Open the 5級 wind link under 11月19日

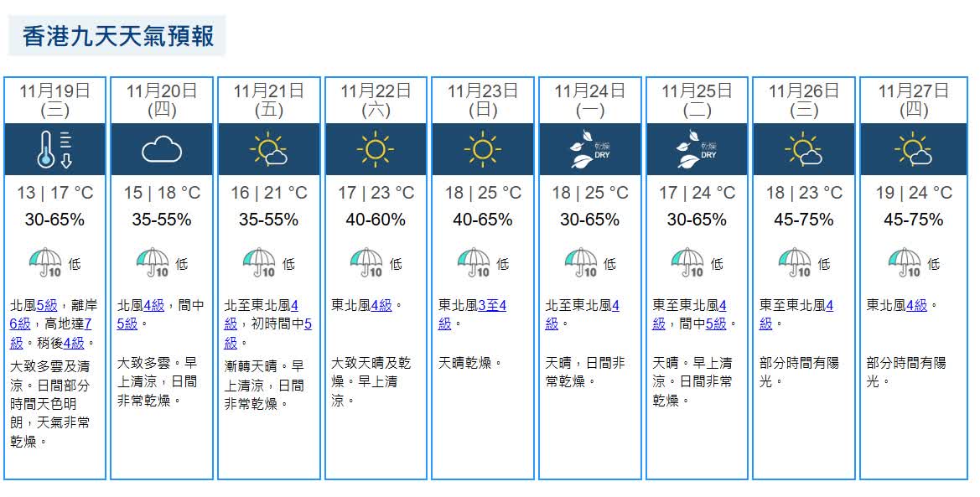click(x=47, y=306)
